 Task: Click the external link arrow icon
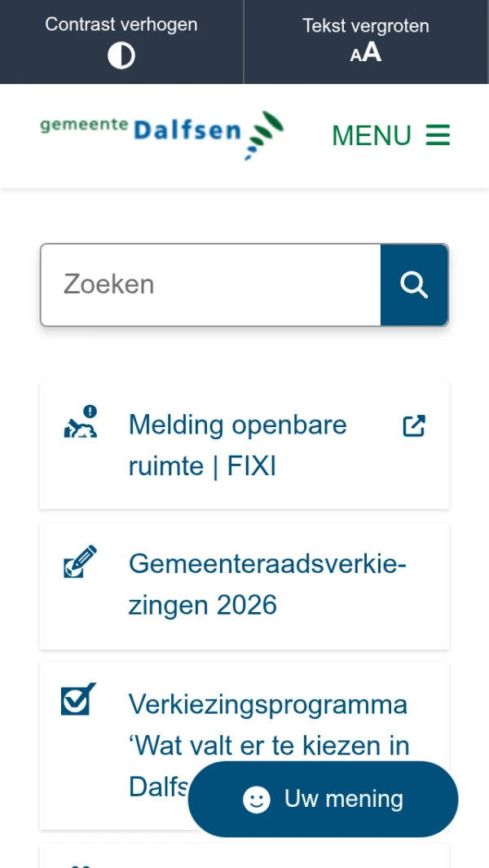(414, 425)
